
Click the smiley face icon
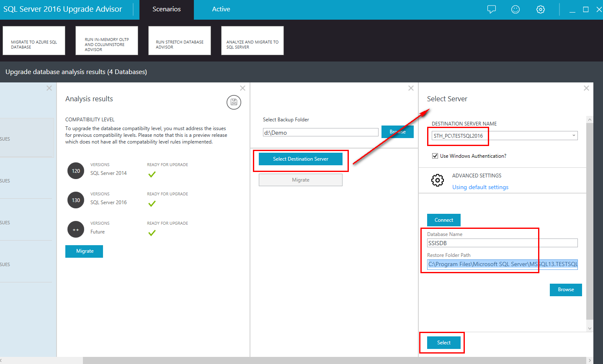515,9
